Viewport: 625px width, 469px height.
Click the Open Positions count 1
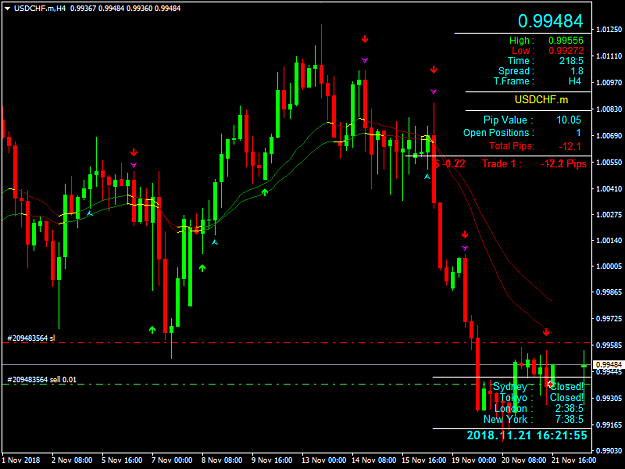tap(578, 133)
